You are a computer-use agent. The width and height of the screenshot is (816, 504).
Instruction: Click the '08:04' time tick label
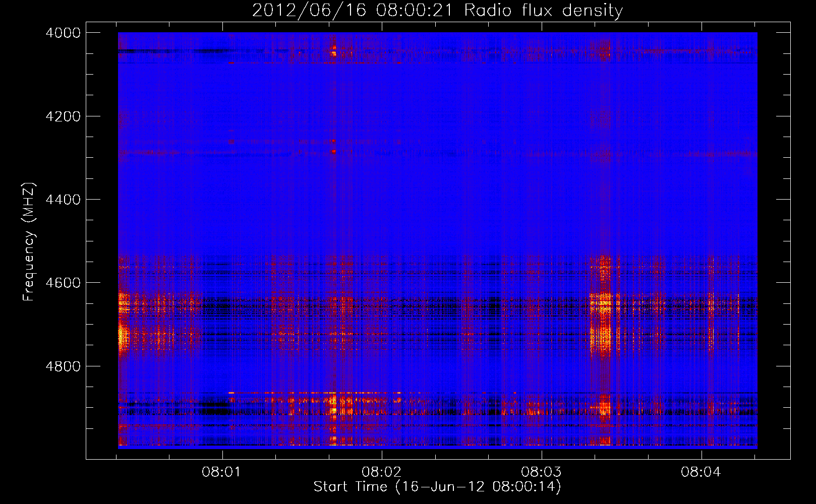[x=701, y=472]
